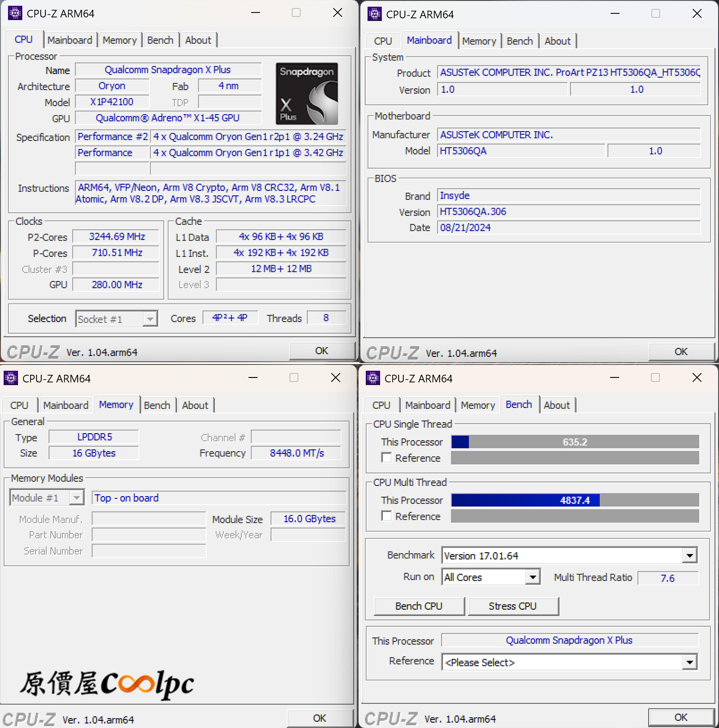Click the CPU-Z app icon in CPU tab window

[x=15, y=13]
